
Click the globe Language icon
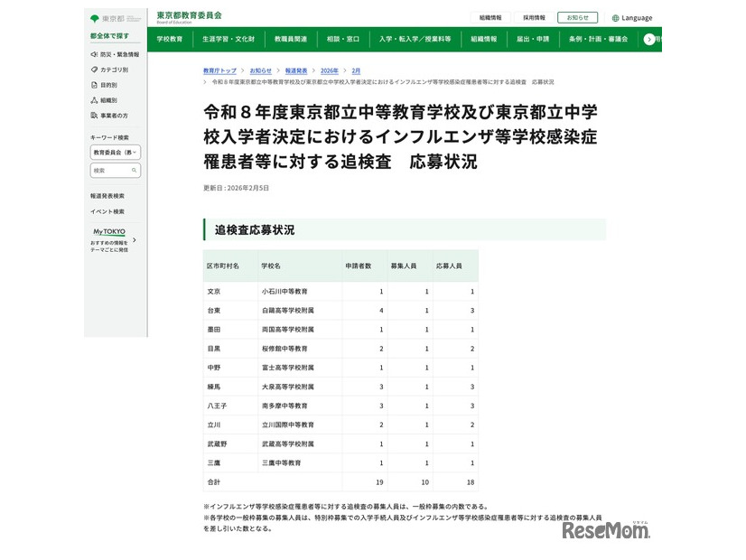[x=615, y=18]
